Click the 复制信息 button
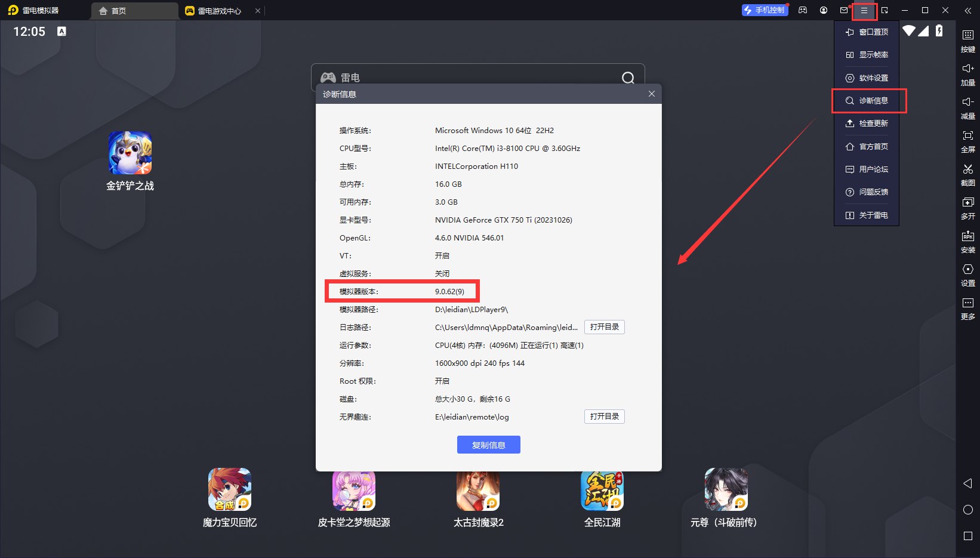The width and height of the screenshot is (980, 558). click(x=489, y=445)
